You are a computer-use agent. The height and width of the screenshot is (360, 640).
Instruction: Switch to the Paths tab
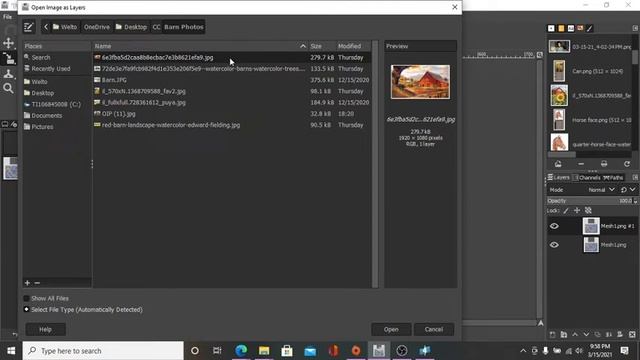click(x=613, y=178)
